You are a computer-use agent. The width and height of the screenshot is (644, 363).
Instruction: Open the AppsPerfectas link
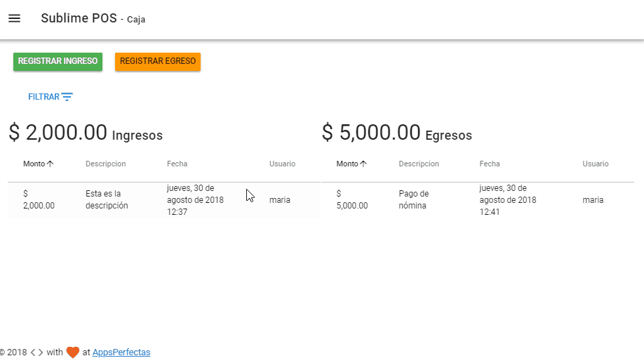(121, 352)
